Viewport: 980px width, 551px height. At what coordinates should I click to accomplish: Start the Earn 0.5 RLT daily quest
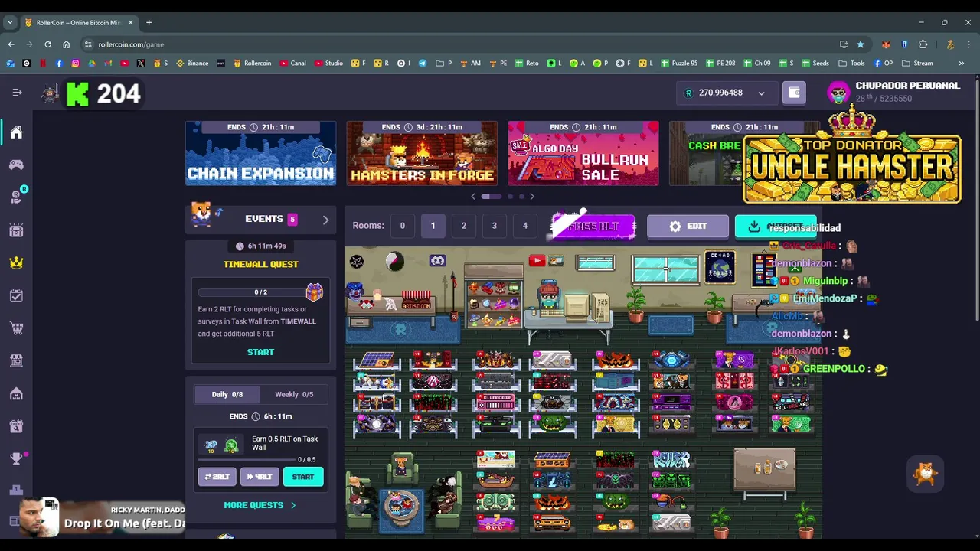tap(302, 477)
